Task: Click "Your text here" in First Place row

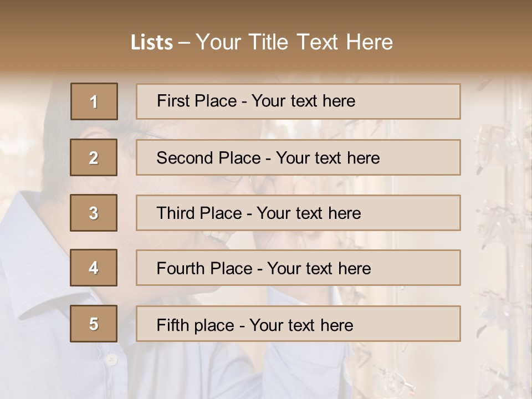Action: (x=303, y=101)
